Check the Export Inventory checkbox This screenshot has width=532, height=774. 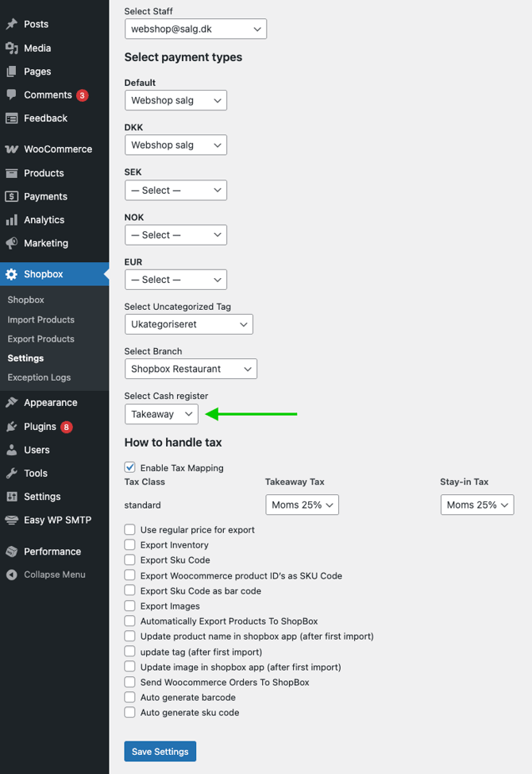coord(130,545)
